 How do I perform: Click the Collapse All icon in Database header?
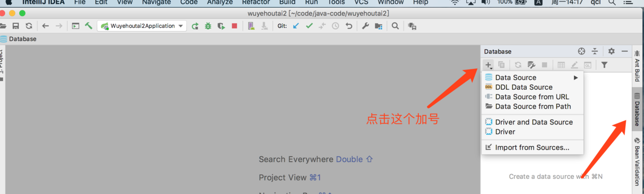(595, 51)
